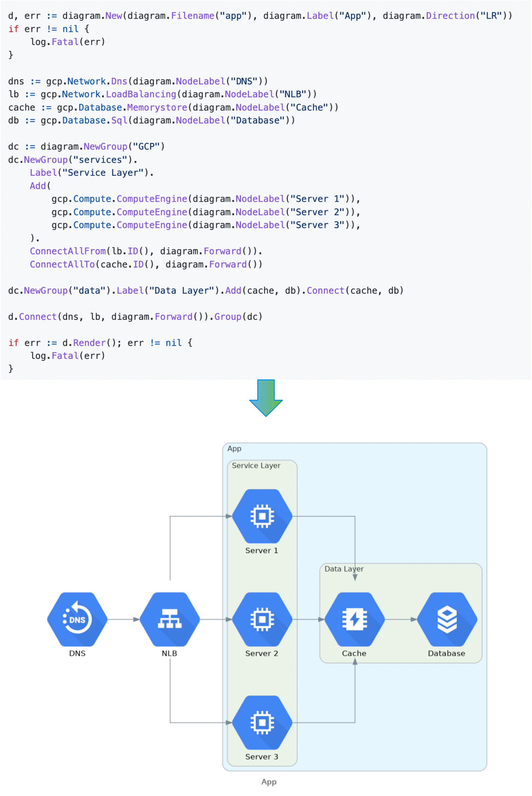Click the 'DNS' node label text
Screen dimensions: 532x796
pyautogui.click(x=77, y=654)
